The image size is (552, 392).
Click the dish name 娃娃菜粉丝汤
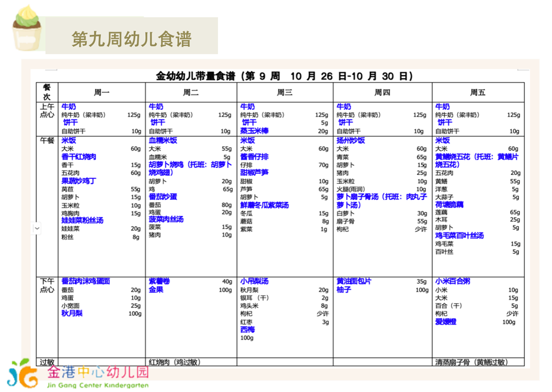[82, 220]
